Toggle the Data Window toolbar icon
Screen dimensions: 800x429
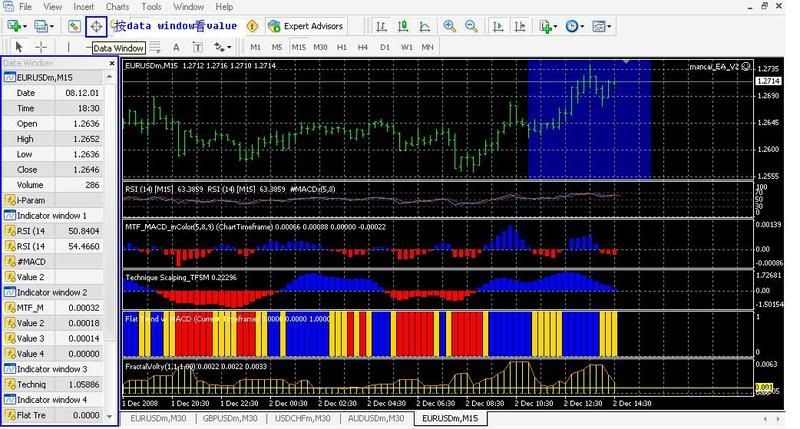click(96, 27)
